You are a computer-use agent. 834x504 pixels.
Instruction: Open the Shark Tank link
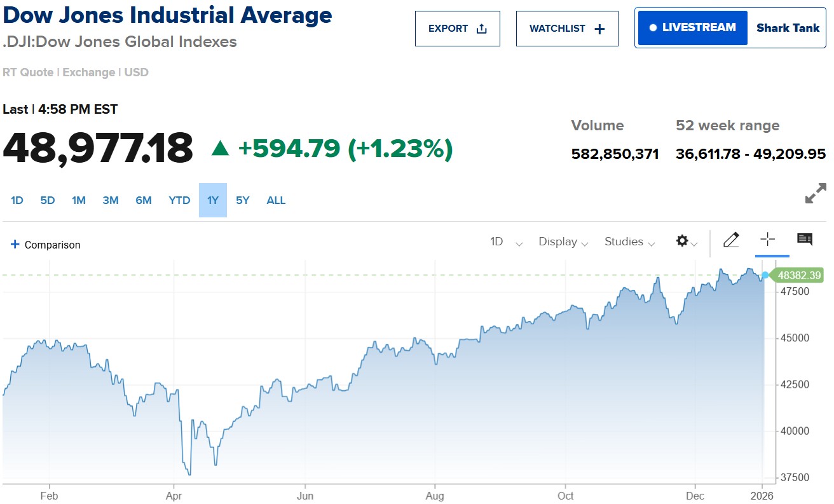(x=788, y=28)
